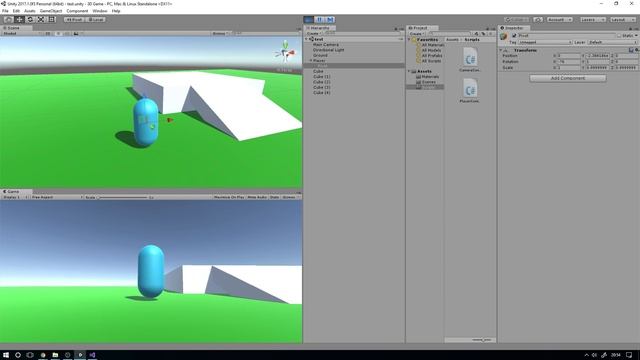Click the scene orientation gizmo

click(x=285, y=52)
